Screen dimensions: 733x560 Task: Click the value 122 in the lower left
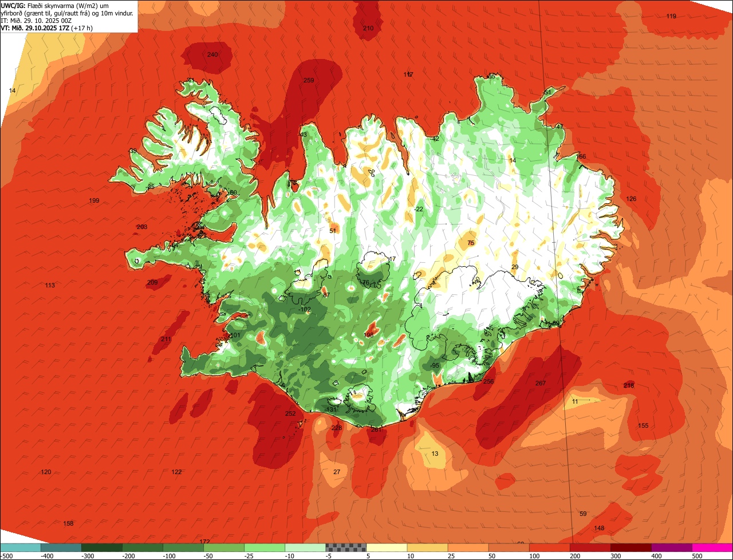176,472
